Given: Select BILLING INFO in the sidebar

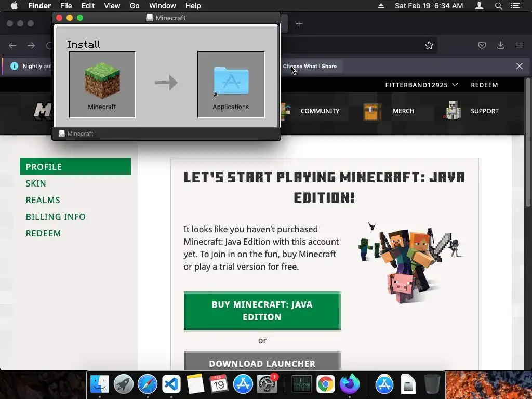Looking at the screenshot, I should click(x=56, y=217).
